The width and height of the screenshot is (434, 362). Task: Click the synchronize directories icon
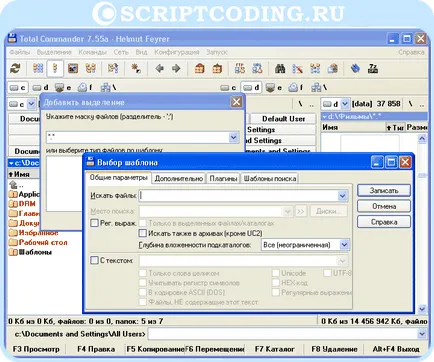point(315,69)
